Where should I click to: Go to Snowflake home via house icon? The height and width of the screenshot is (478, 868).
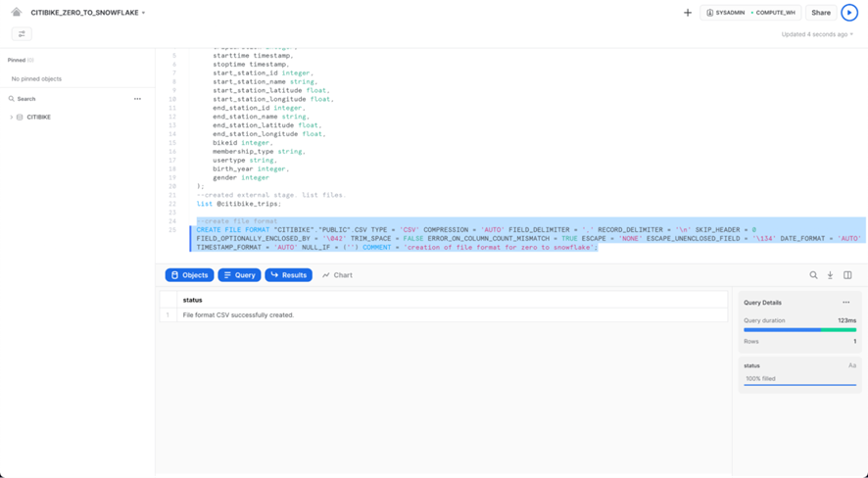click(17, 13)
